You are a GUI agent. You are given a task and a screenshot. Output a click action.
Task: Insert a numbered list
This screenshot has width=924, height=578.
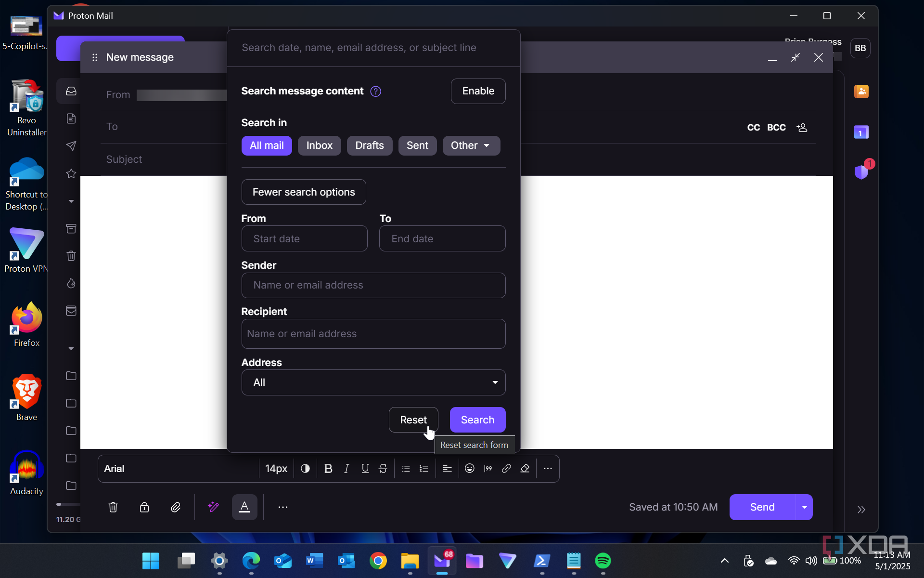[424, 469]
